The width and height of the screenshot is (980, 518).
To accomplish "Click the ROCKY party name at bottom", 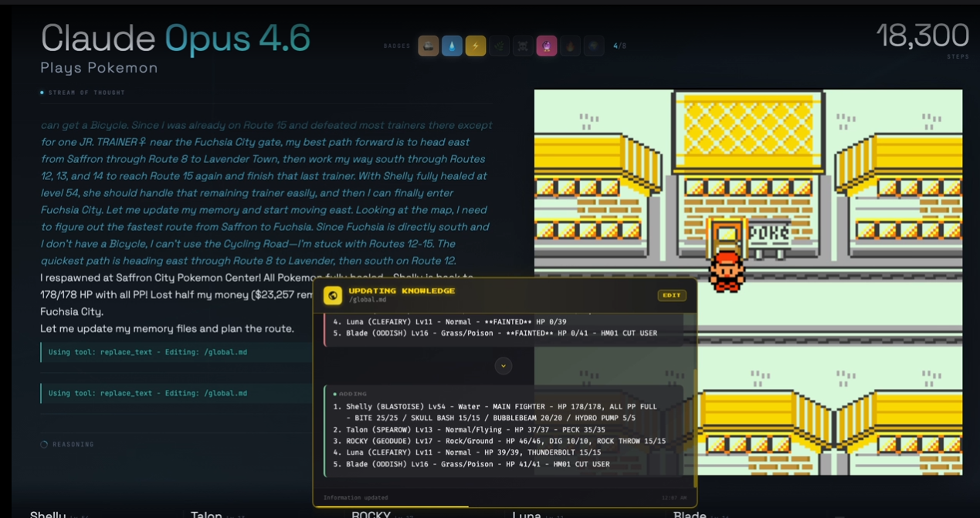I will pos(371,515).
